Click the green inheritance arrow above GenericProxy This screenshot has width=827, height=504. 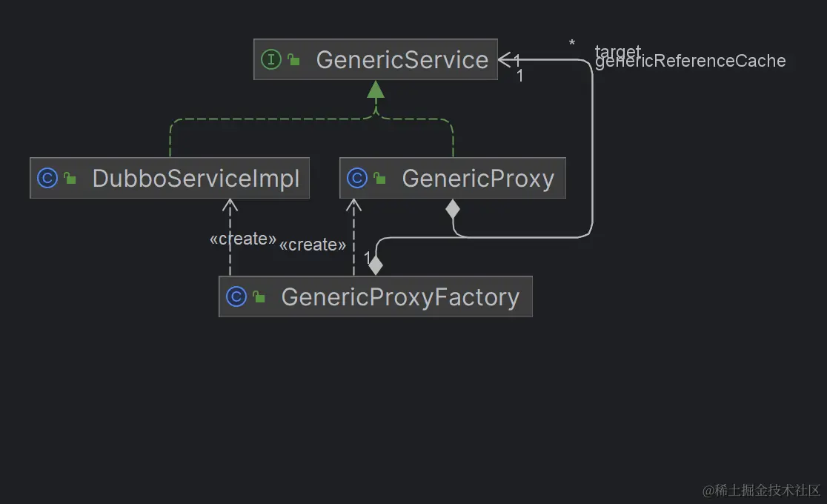(x=376, y=91)
